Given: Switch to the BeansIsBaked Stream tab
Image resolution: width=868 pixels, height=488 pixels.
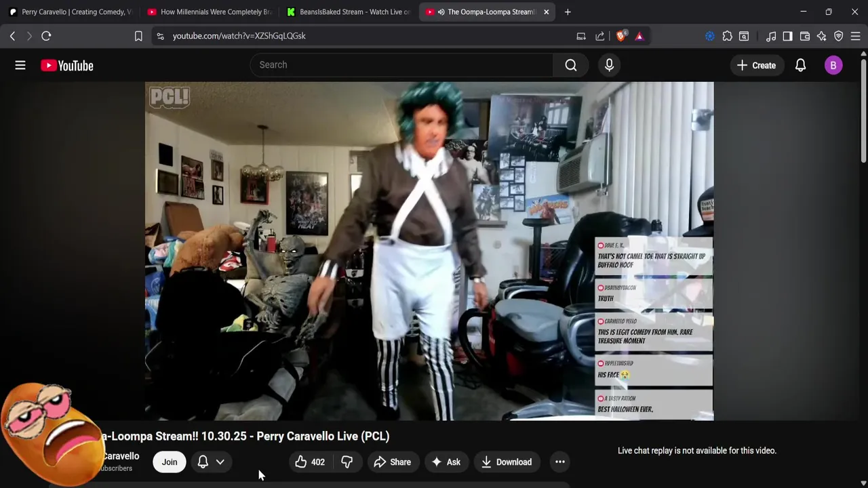Looking at the screenshot, I should click(348, 12).
